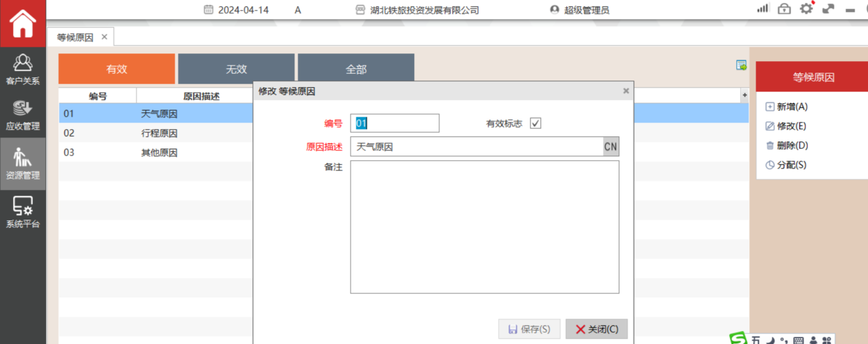Click into the 备注 text area
Viewport: 868px width, 344px height.
click(x=484, y=227)
